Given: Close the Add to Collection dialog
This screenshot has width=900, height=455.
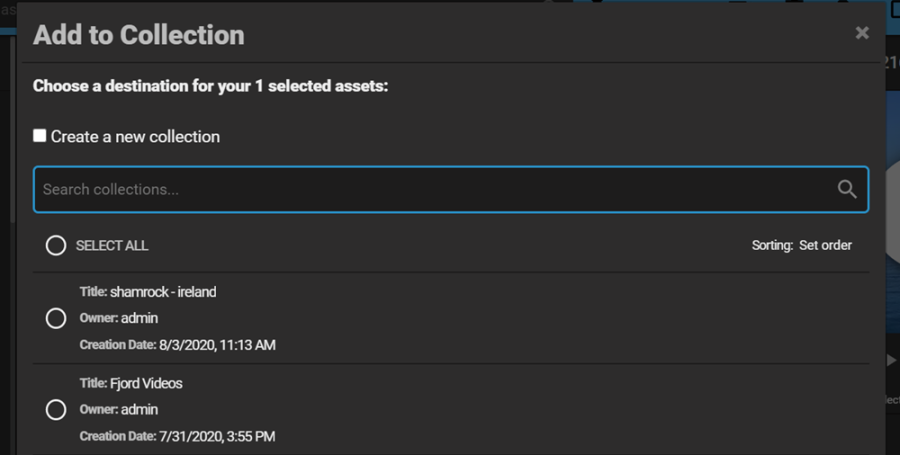Looking at the screenshot, I should 862,33.
